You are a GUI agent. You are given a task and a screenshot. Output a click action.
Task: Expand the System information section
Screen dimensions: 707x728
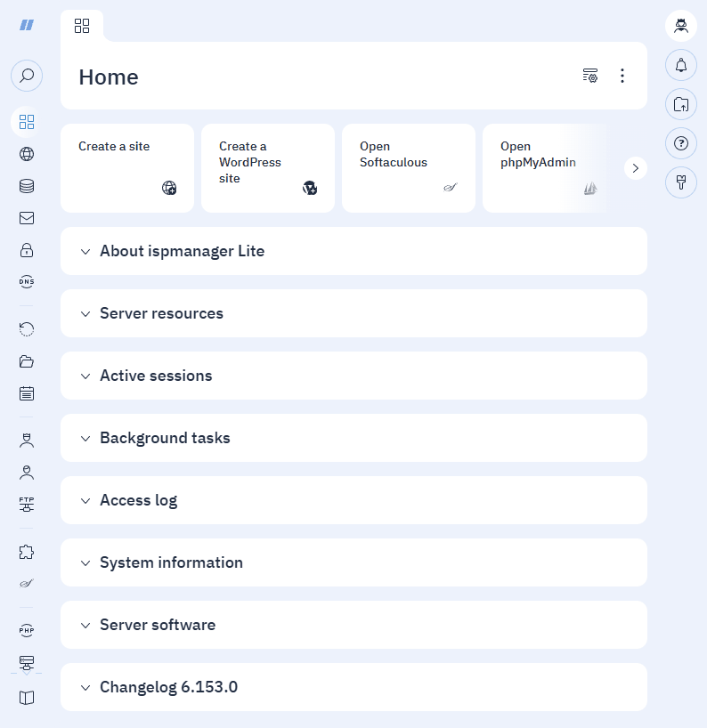coord(353,562)
